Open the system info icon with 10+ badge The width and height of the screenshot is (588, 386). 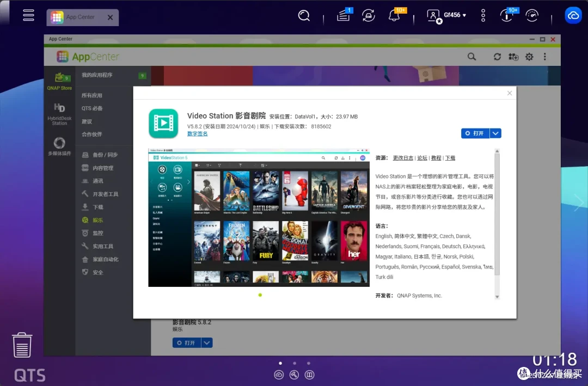pos(507,15)
